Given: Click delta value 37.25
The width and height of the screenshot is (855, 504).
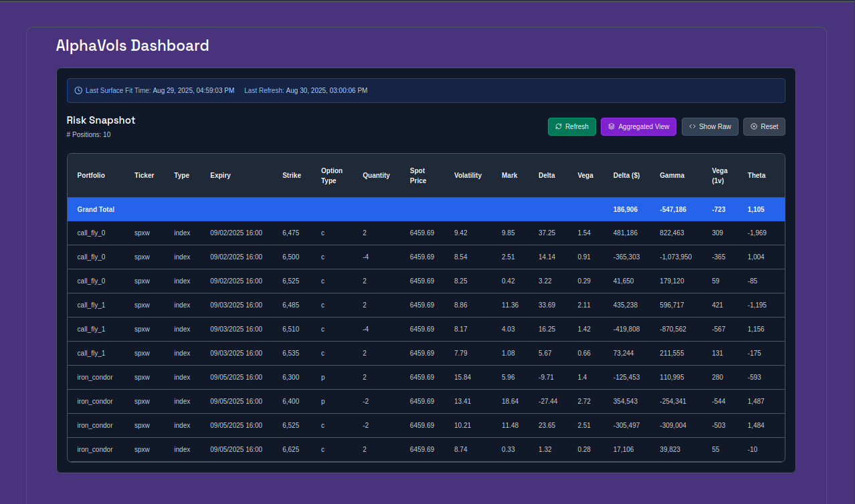Looking at the screenshot, I should (547, 233).
